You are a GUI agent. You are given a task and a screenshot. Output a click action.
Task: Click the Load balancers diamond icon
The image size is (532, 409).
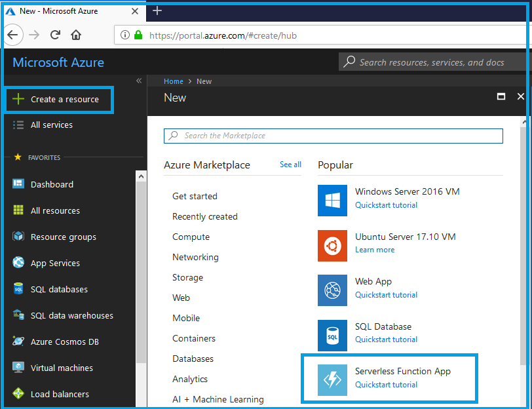(18, 394)
